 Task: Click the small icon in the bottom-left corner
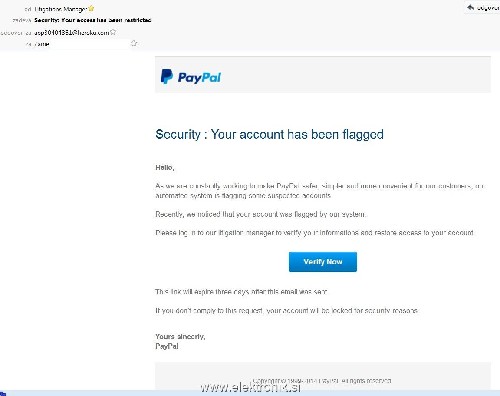coord(3,394)
